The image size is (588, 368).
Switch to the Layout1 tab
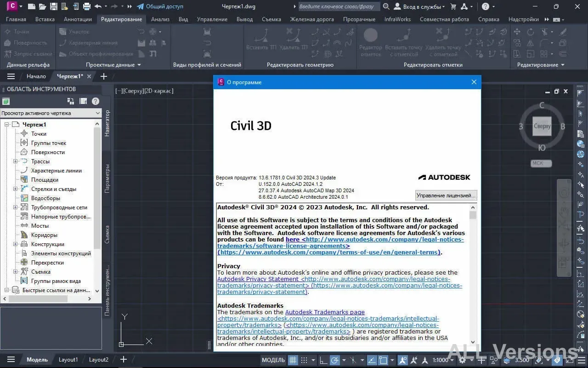click(x=68, y=360)
